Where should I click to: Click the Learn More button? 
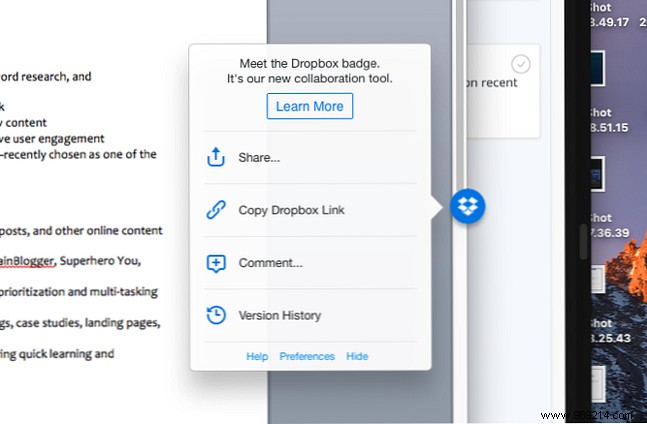[309, 106]
